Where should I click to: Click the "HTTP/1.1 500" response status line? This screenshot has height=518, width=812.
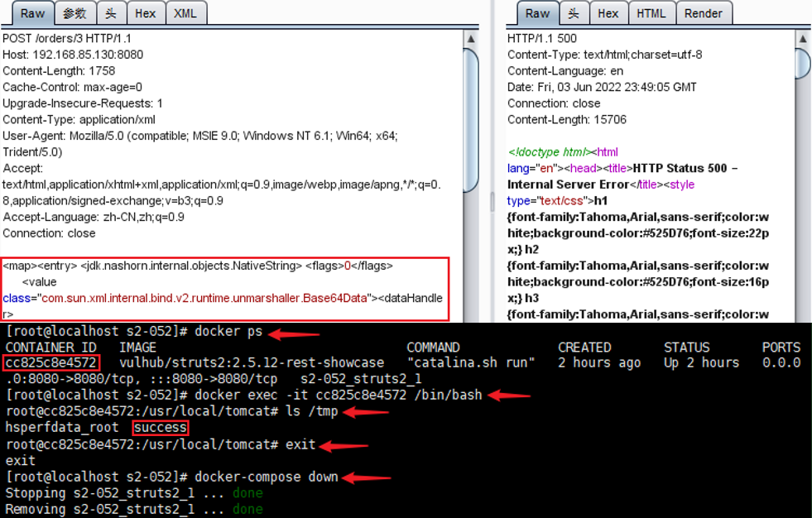point(542,38)
